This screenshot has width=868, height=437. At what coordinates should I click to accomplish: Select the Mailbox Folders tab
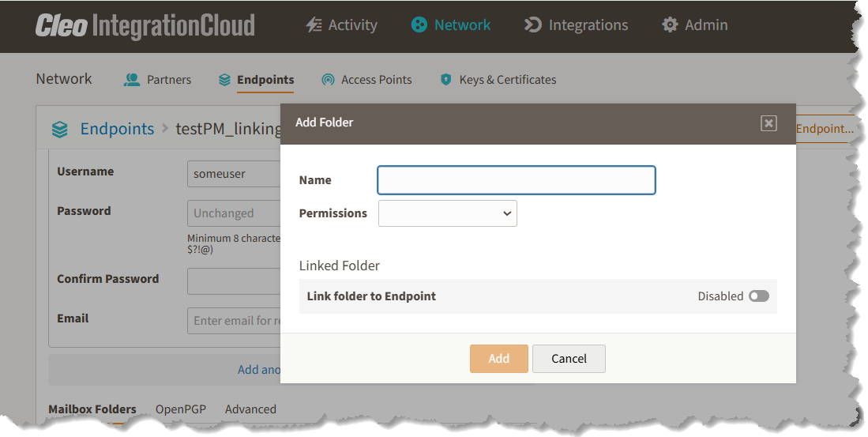point(92,409)
